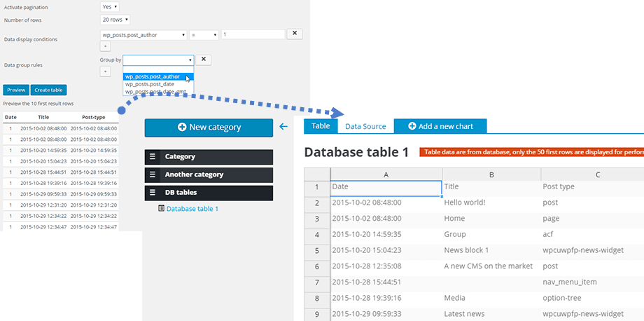
Task: Open the Number of rows dropdown
Action: (x=115, y=20)
